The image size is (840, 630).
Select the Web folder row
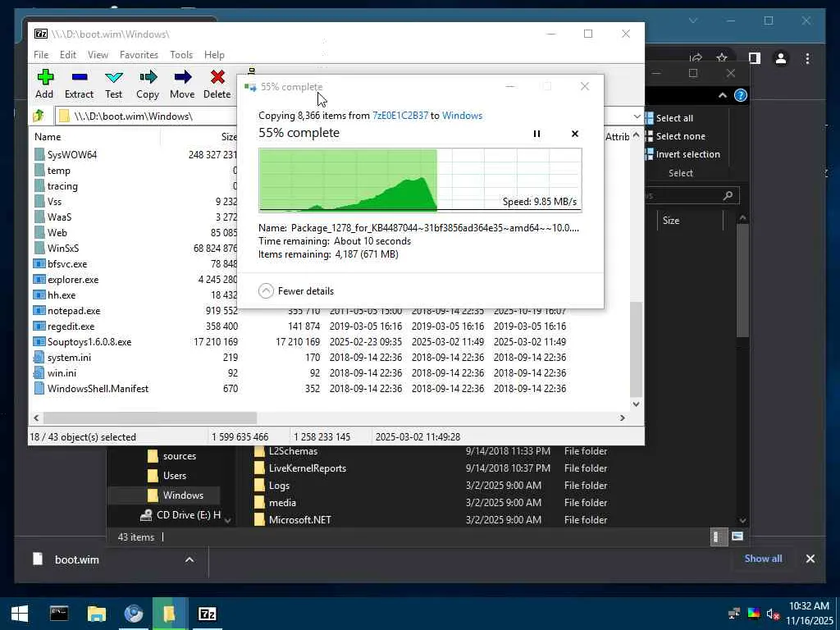pos(57,232)
